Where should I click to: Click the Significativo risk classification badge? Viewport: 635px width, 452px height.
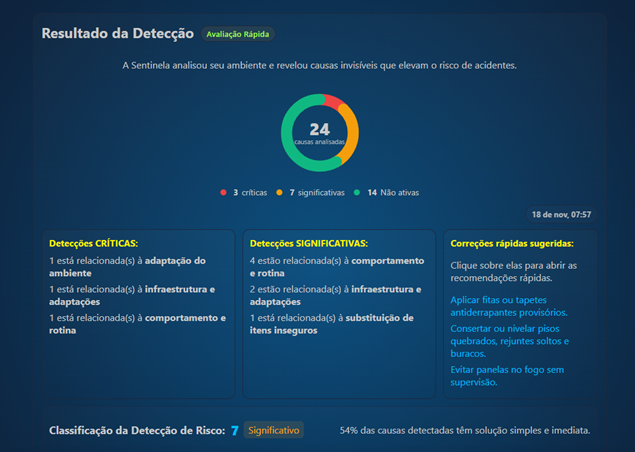click(x=273, y=430)
